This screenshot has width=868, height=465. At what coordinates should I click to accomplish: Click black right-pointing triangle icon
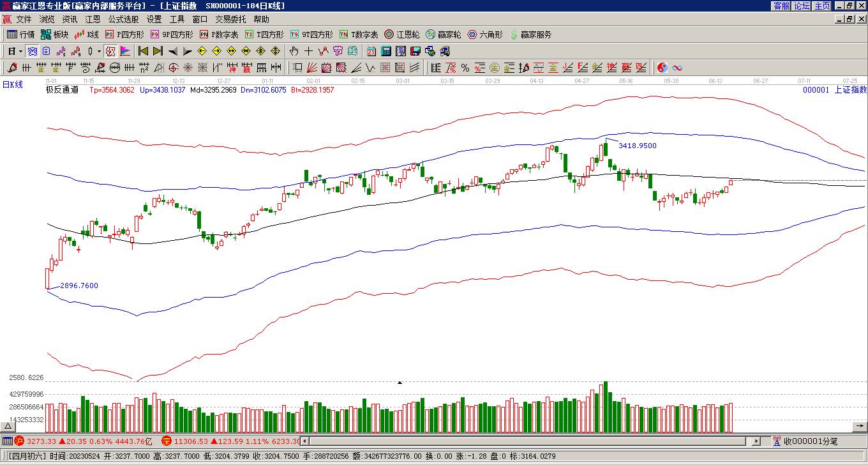187,51
